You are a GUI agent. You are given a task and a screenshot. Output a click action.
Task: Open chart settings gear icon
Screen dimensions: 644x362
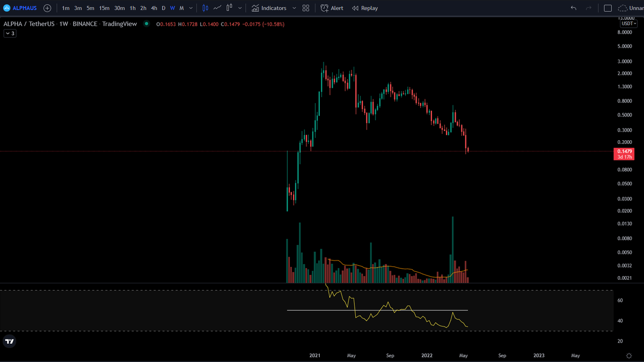coord(628,356)
